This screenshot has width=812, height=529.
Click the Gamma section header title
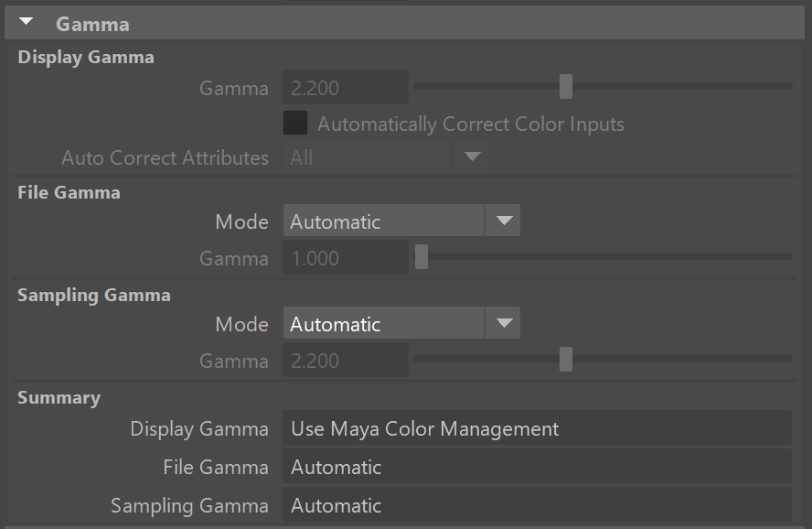click(92, 24)
